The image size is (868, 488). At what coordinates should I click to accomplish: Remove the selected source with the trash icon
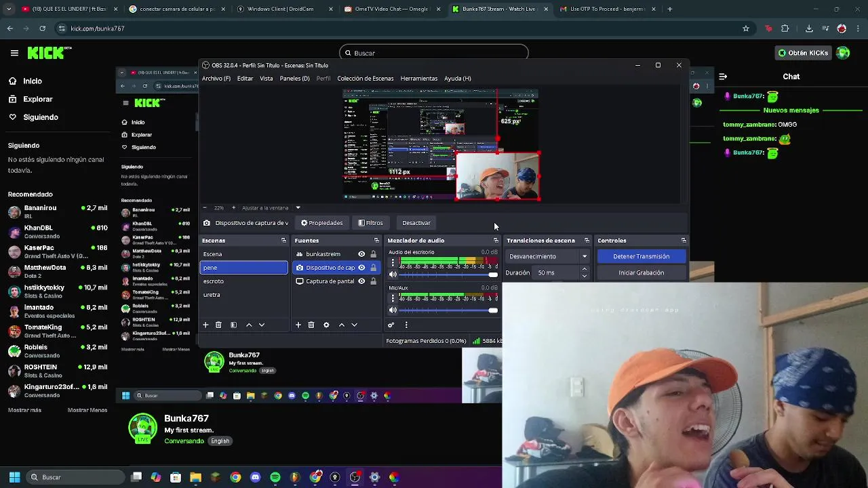click(311, 325)
